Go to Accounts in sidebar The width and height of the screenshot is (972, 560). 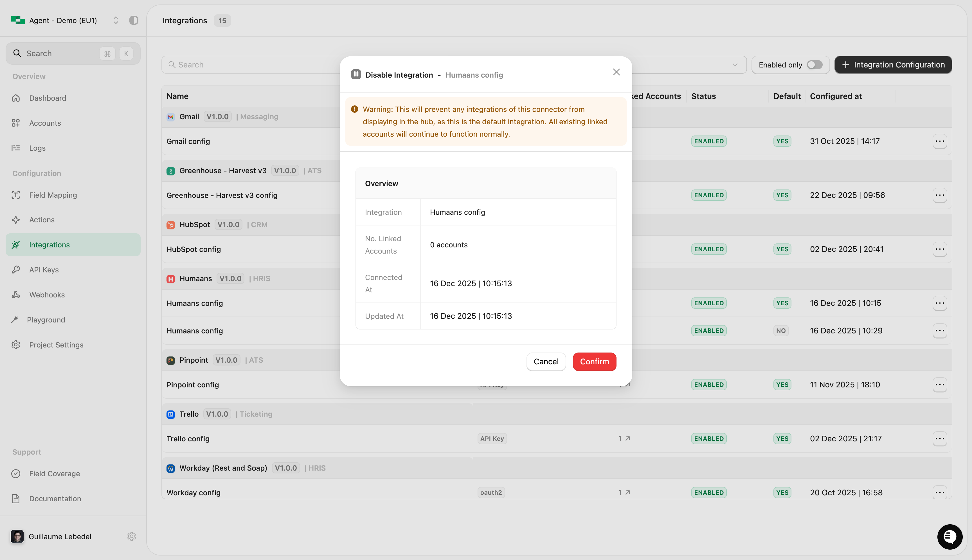tap(45, 123)
